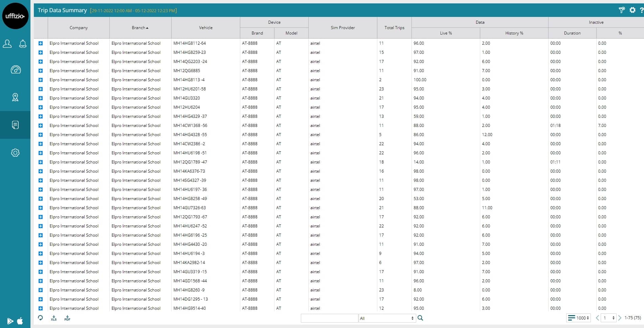The image size is (644, 328).
Task: Open the sidebar settings gear icon
Action: (15, 153)
